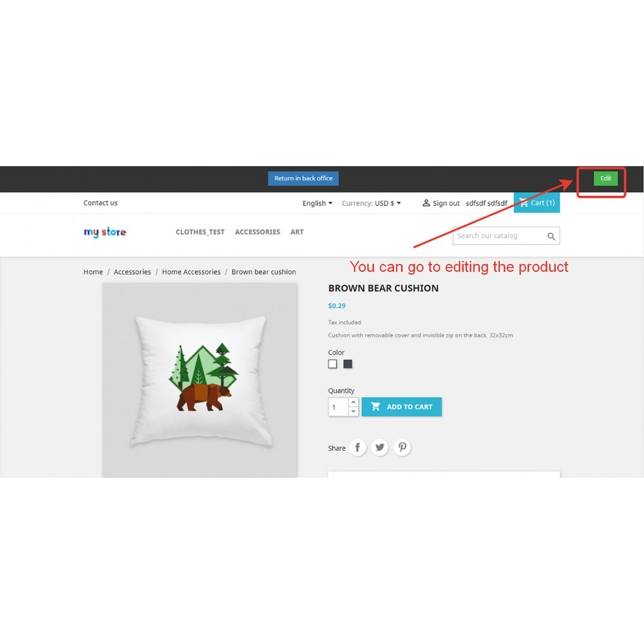Screen dimensions: 644x644
Task: Select the black color swatch
Action: tap(348, 364)
